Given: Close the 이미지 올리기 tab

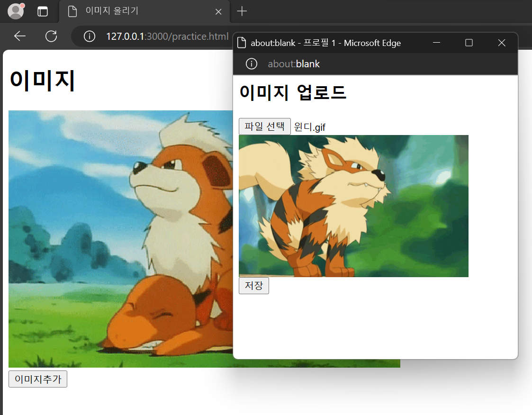Looking at the screenshot, I should tap(218, 11).
